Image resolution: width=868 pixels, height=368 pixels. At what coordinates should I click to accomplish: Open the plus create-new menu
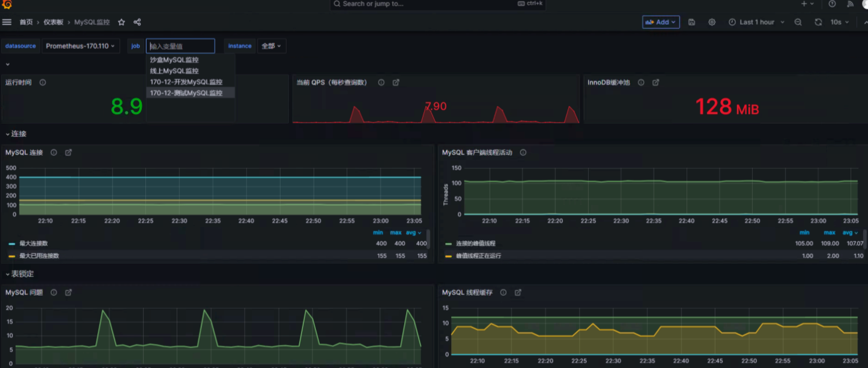pos(807,4)
